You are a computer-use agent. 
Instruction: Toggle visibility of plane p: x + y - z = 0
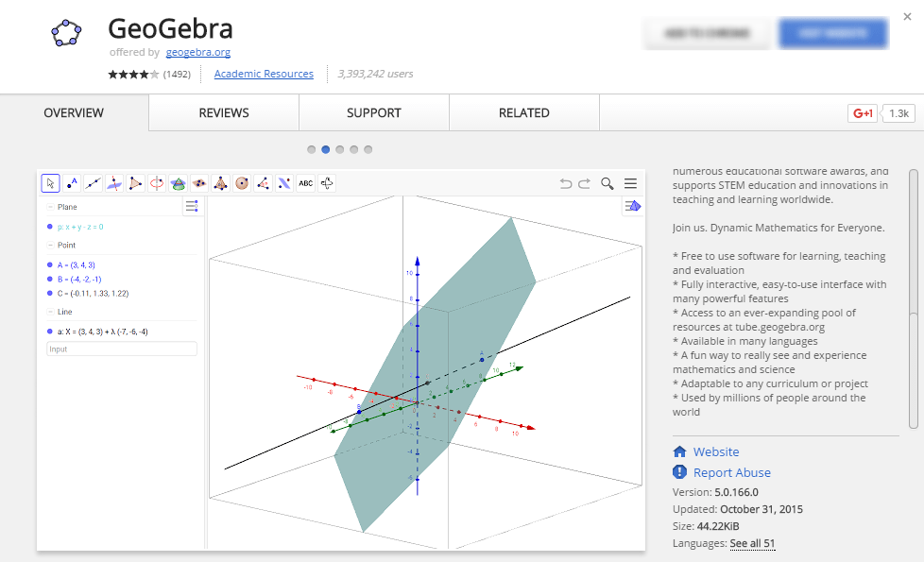[49, 227]
